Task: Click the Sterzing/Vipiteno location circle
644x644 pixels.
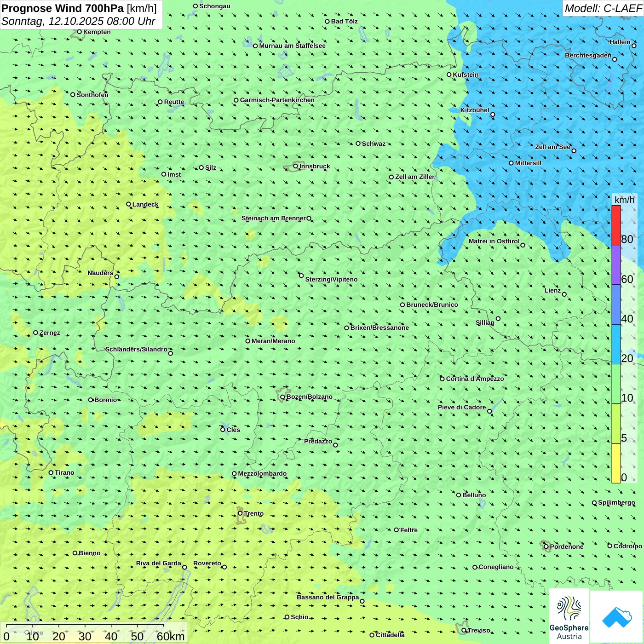Action: [301, 276]
